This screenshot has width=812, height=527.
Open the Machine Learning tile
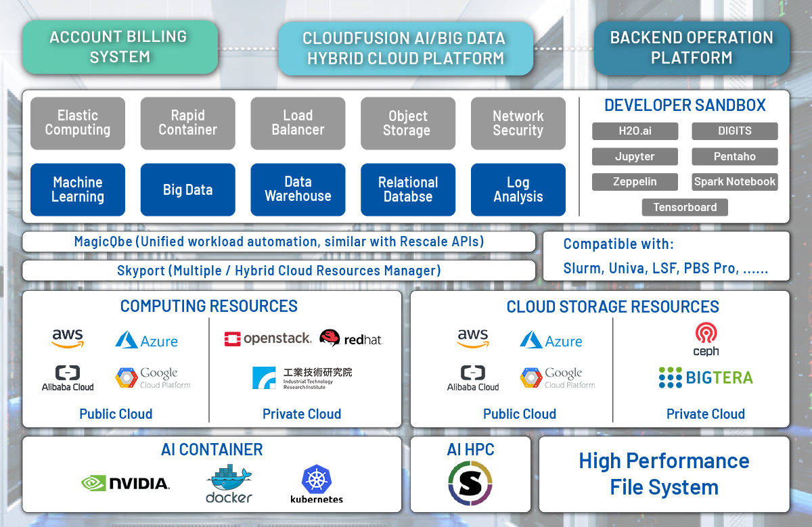78,190
